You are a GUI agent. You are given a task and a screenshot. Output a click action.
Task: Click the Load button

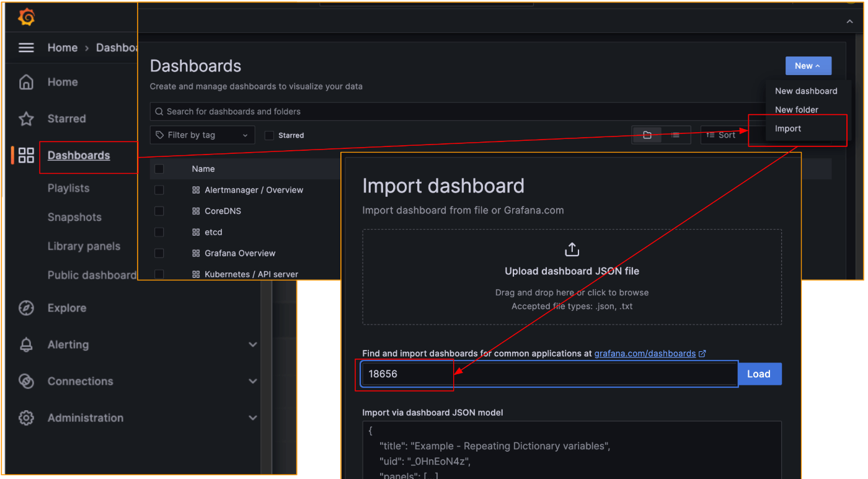click(759, 374)
